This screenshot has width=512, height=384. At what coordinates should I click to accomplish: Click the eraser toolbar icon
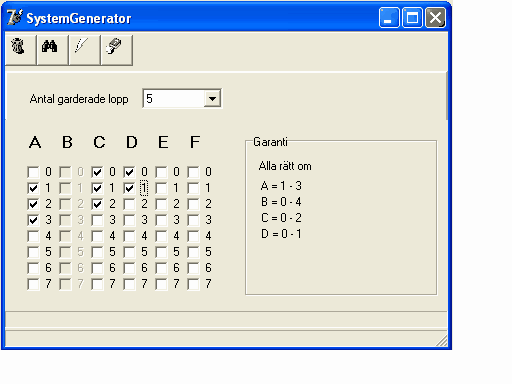click(x=114, y=46)
